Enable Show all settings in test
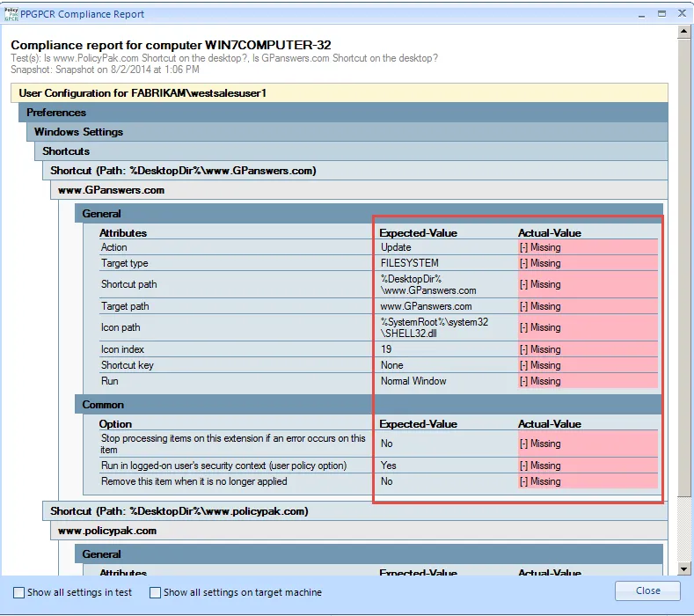 [x=18, y=592]
